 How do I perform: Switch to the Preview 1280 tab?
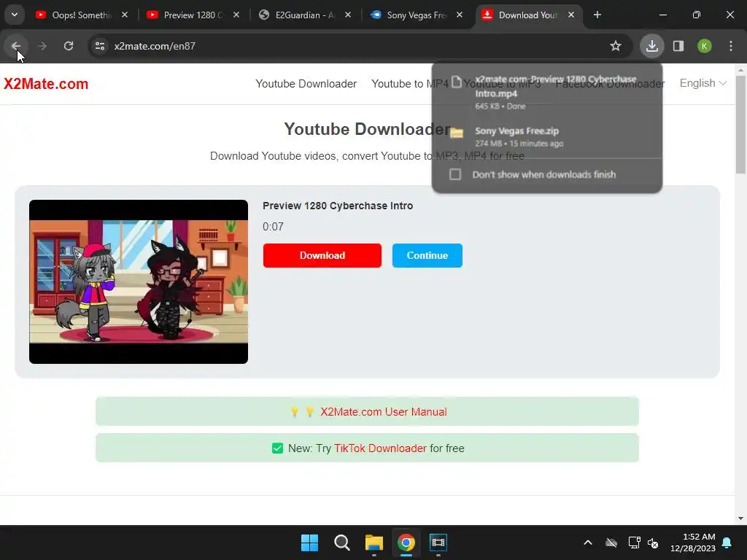(x=193, y=15)
